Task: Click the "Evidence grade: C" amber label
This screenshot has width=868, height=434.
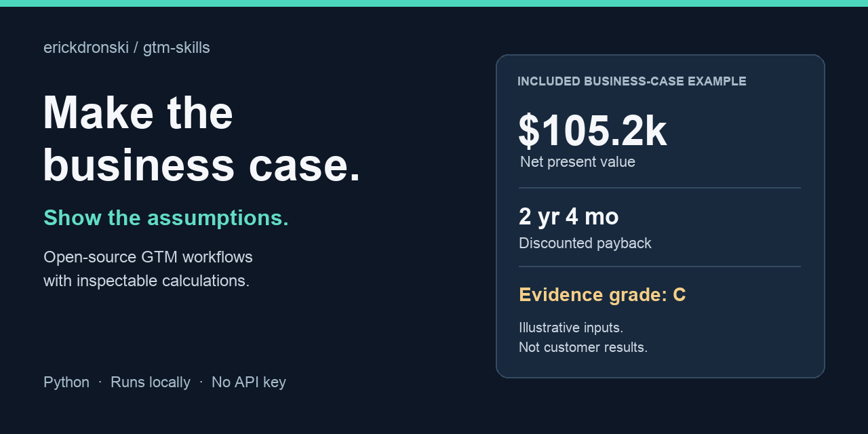Action: click(602, 295)
